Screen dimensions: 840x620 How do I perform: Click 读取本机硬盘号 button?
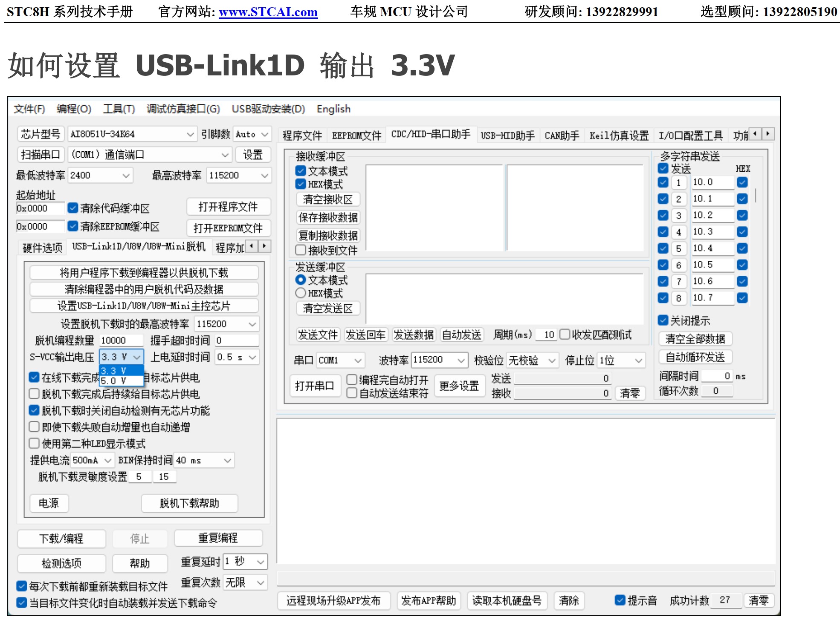pos(507,601)
